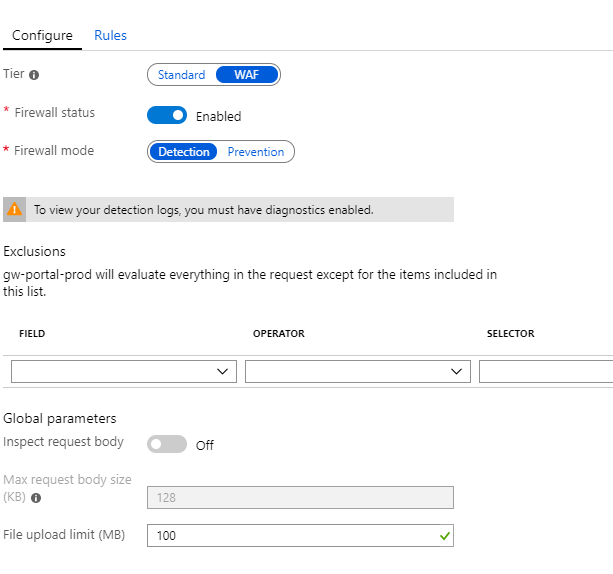
Task: Click the OPERATOR column header
Action: (279, 334)
